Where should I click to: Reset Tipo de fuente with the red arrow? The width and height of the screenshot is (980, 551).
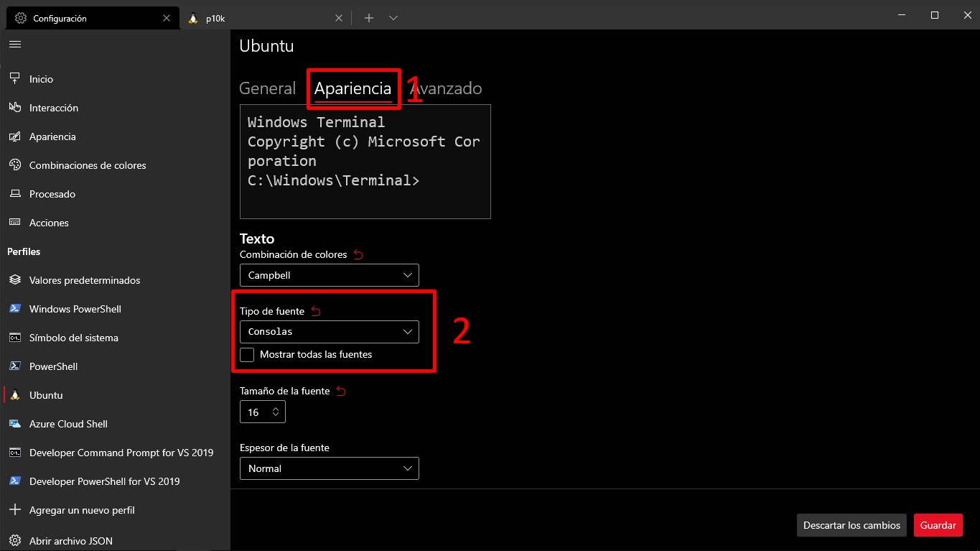316,311
